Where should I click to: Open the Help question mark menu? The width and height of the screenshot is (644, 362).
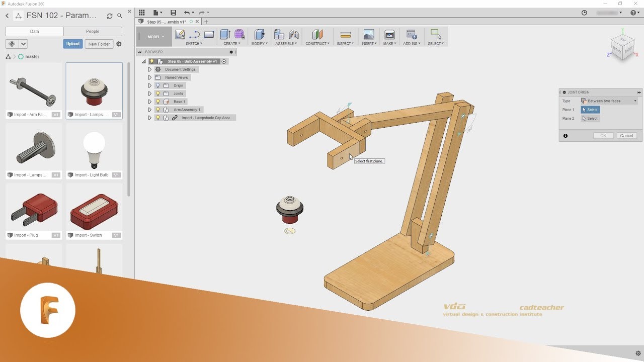click(x=633, y=13)
